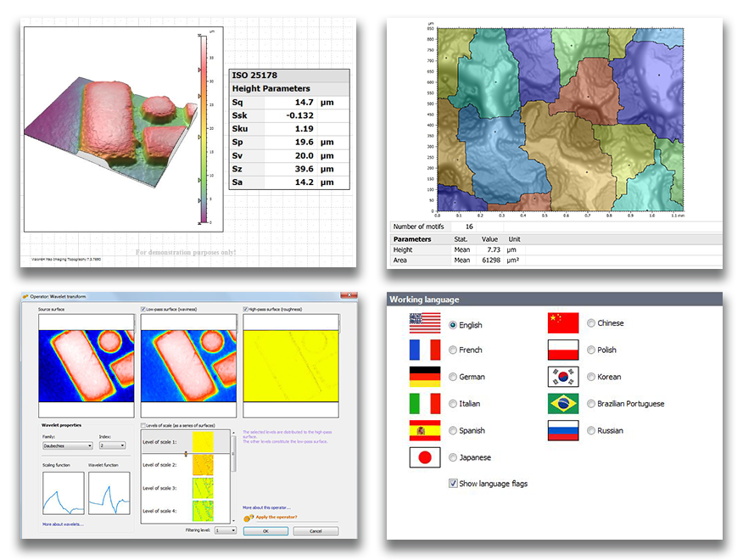Expand the Filtering level dropdown

point(225,531)
